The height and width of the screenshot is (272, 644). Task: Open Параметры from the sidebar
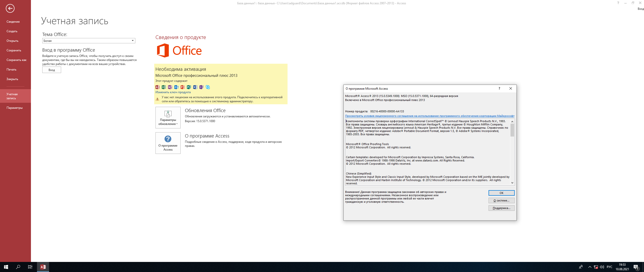point(15,108)
